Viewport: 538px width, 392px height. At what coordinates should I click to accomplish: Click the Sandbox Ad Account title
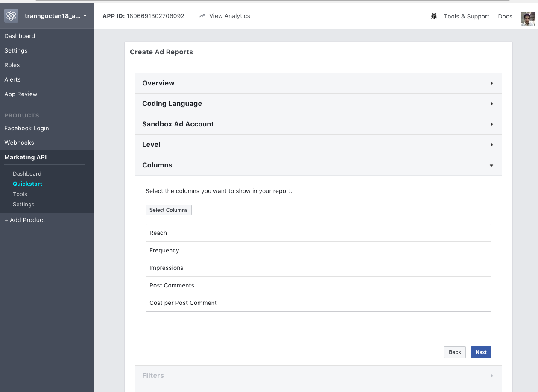(178, 124)
